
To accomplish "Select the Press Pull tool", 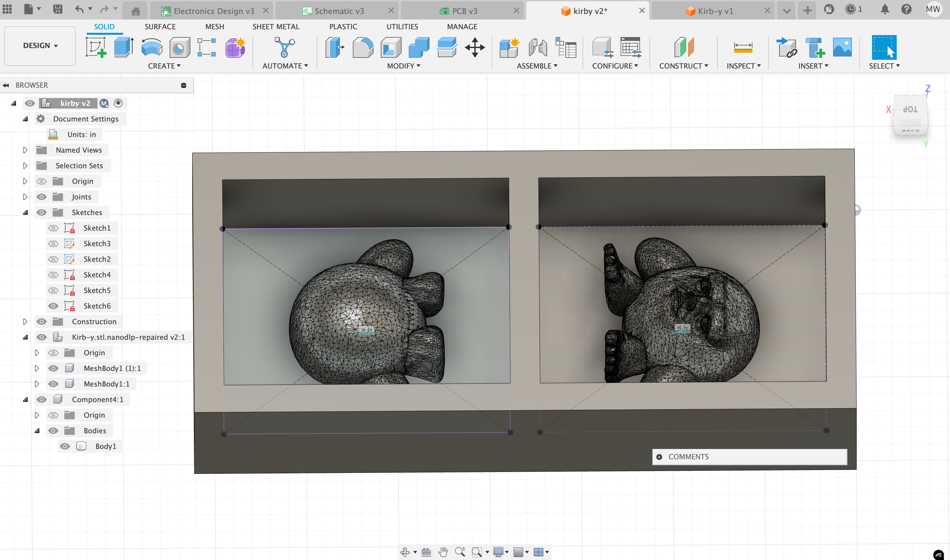I will coord(334,47).
